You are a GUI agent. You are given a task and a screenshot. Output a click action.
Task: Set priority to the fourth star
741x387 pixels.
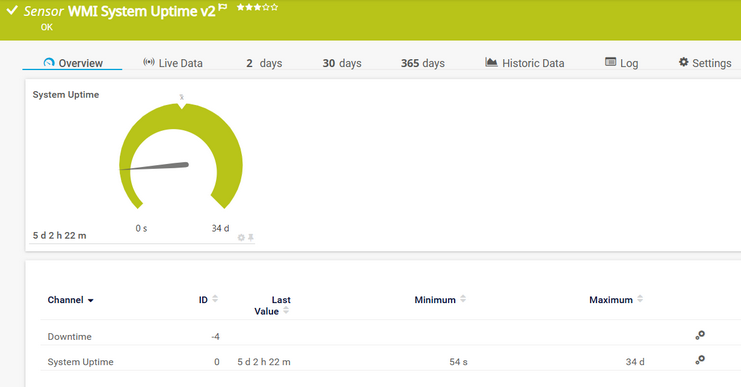coord(266,7)
